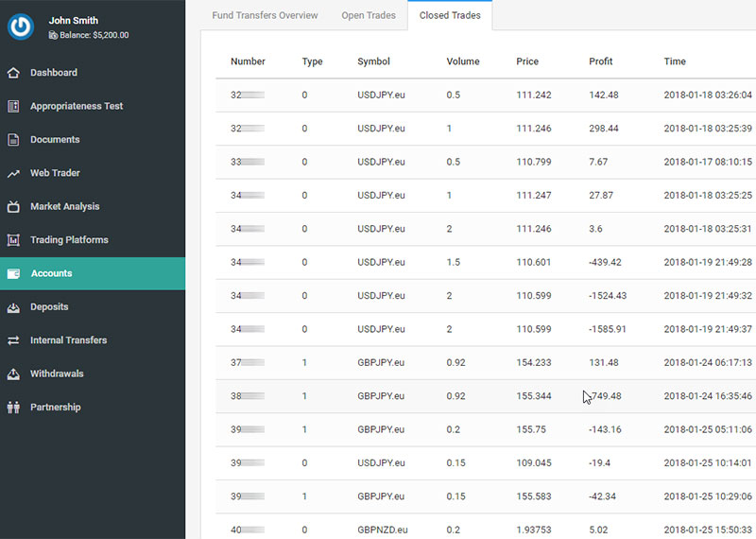756x539 pixels.
Task: Click the Appropriateness Test icon
Action: click(13, 106)
